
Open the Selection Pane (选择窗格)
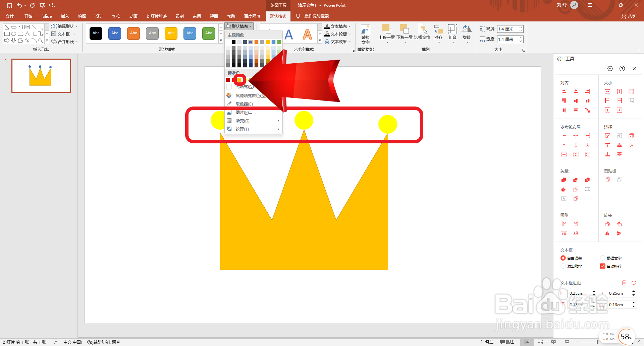coord(422,32)
